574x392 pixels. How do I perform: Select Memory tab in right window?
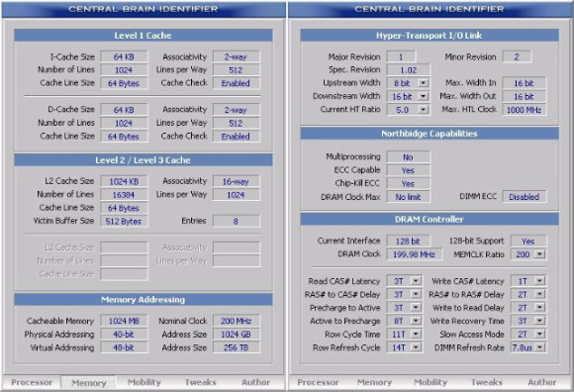click(374, 382)
